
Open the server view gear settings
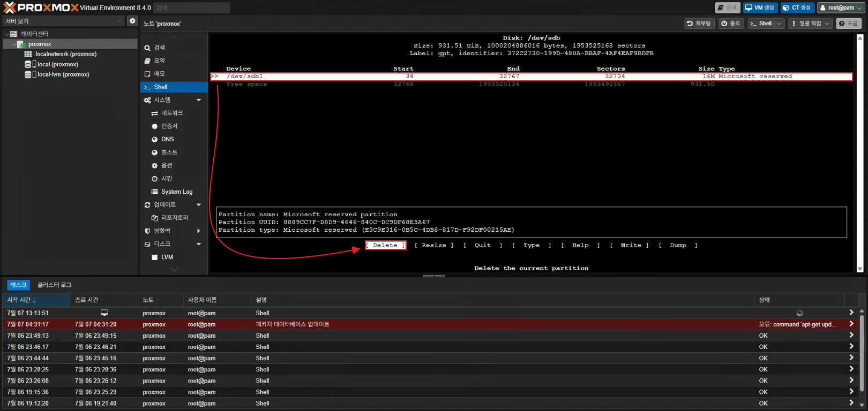[132, 21]
